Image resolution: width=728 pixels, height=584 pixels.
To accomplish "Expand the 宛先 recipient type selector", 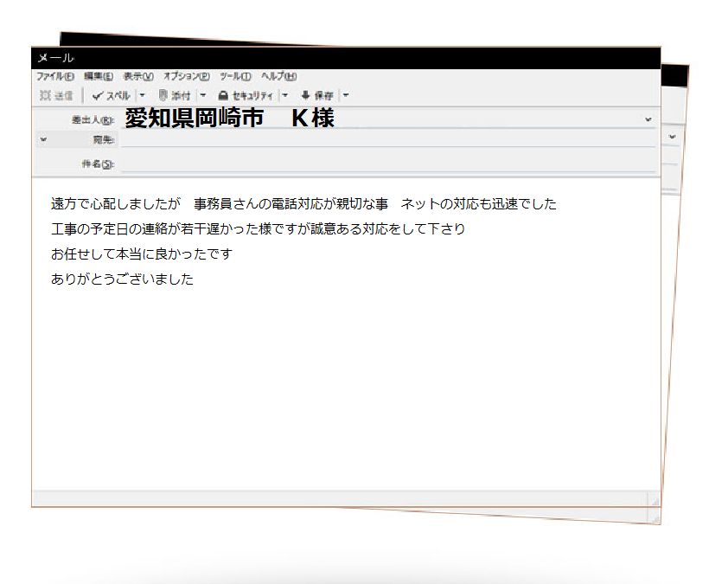I will 42,139.
